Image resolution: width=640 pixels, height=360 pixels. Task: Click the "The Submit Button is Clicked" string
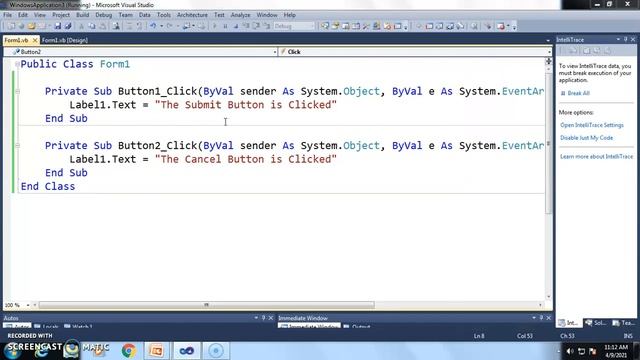[x=246, y=105]
